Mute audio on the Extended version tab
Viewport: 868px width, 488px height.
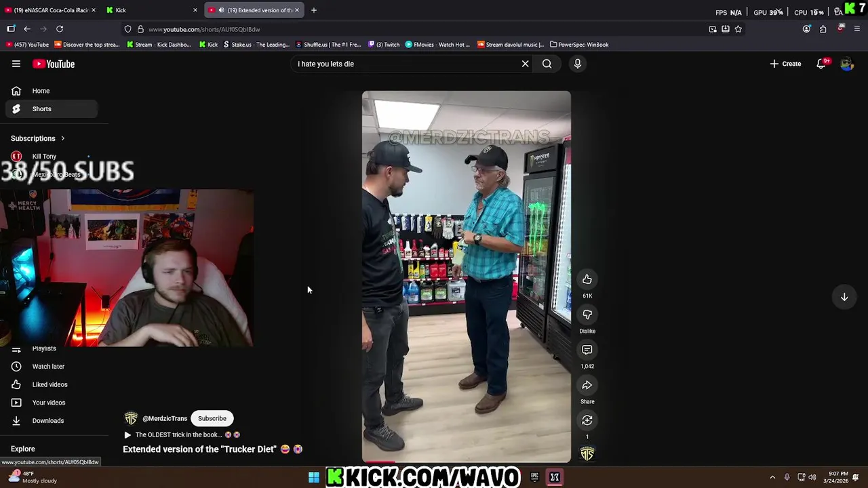pyautogui.click(x=221, y=10)
